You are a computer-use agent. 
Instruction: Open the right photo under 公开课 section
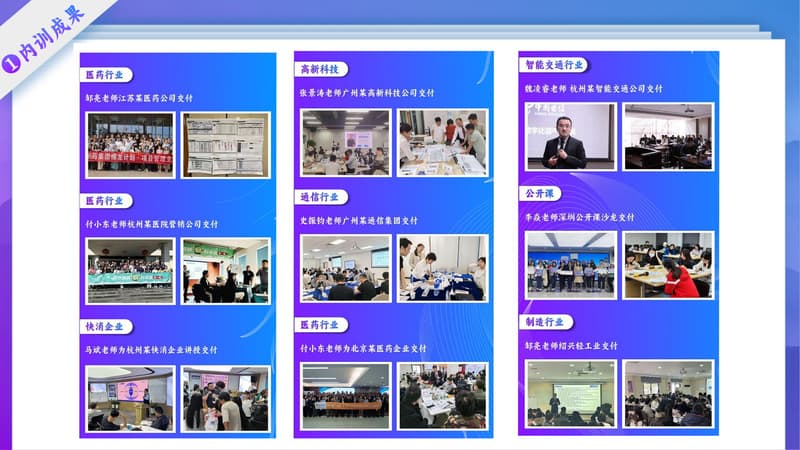point(668,265)
